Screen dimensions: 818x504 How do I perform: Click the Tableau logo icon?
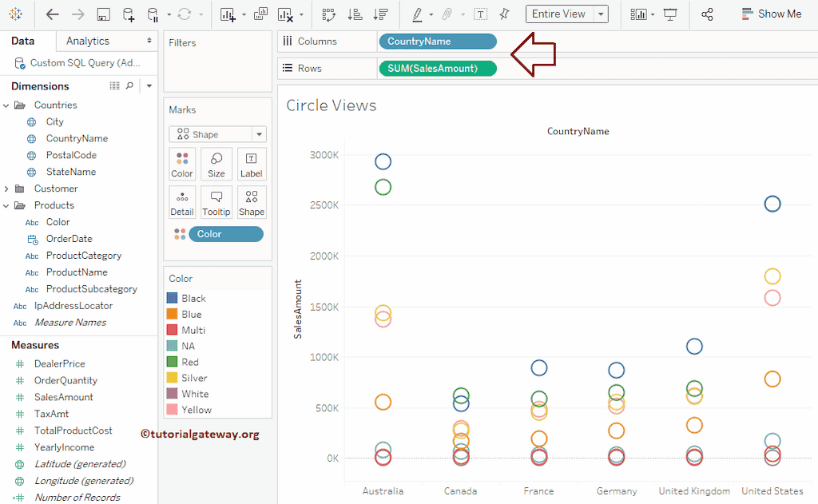click(15, 14)
